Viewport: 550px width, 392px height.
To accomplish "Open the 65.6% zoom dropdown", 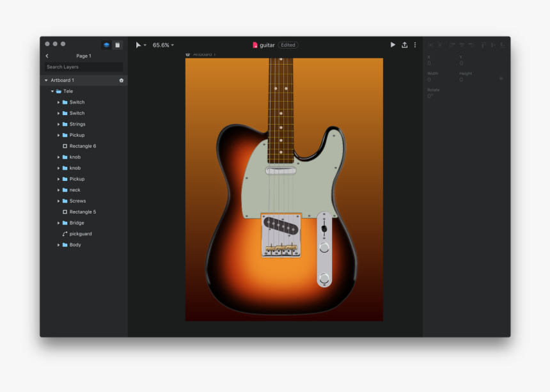I will point(164,45).
